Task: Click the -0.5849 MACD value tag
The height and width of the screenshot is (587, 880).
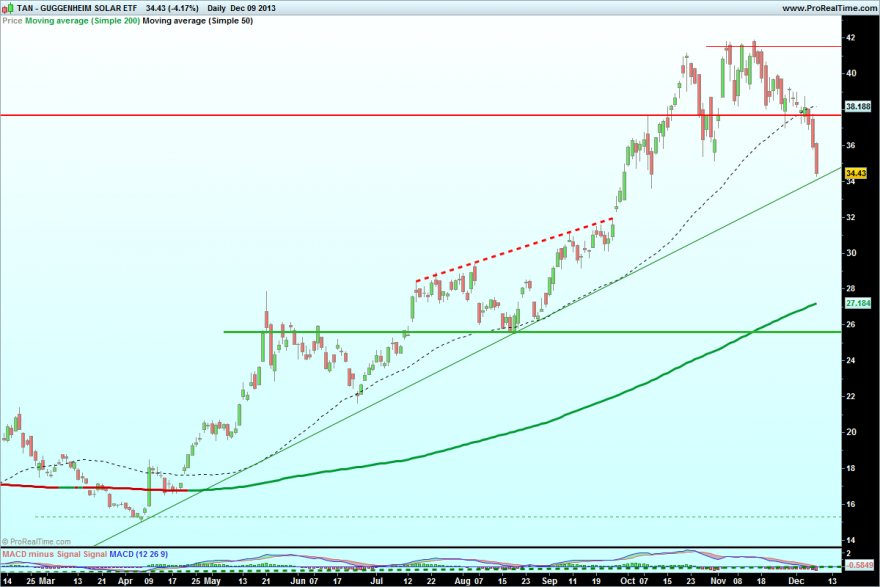Action: tap(859, 565)
